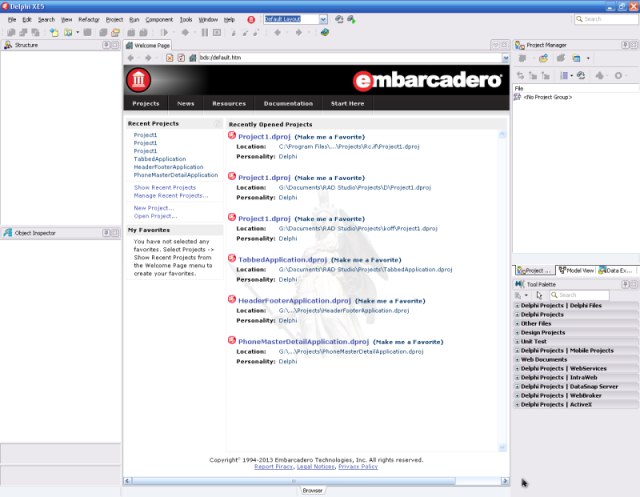Click the New Project... link
The height and width of the screenshot is (497, 640).
(154, 208)
